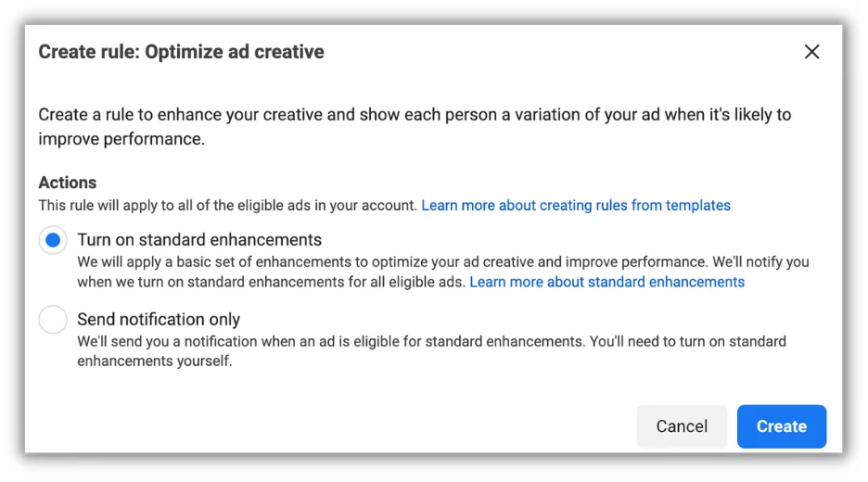
Task: Click the "enhancements yourself." text line
Action: coord(154,361)
